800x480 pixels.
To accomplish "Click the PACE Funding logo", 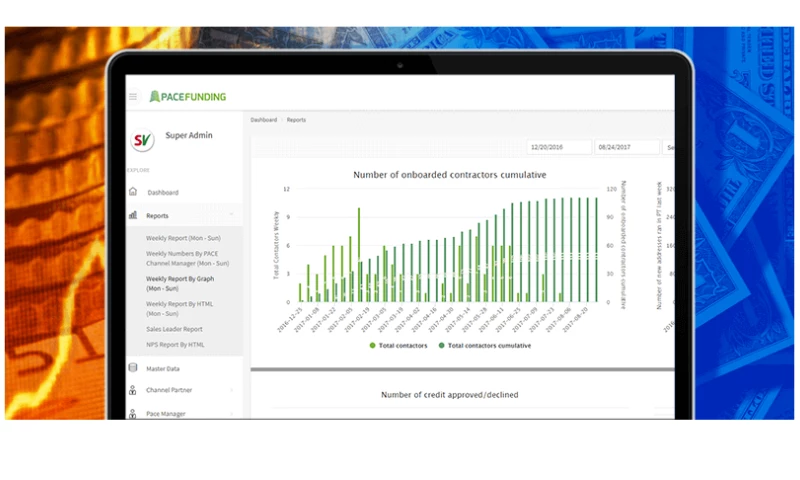I will [188, 97].
